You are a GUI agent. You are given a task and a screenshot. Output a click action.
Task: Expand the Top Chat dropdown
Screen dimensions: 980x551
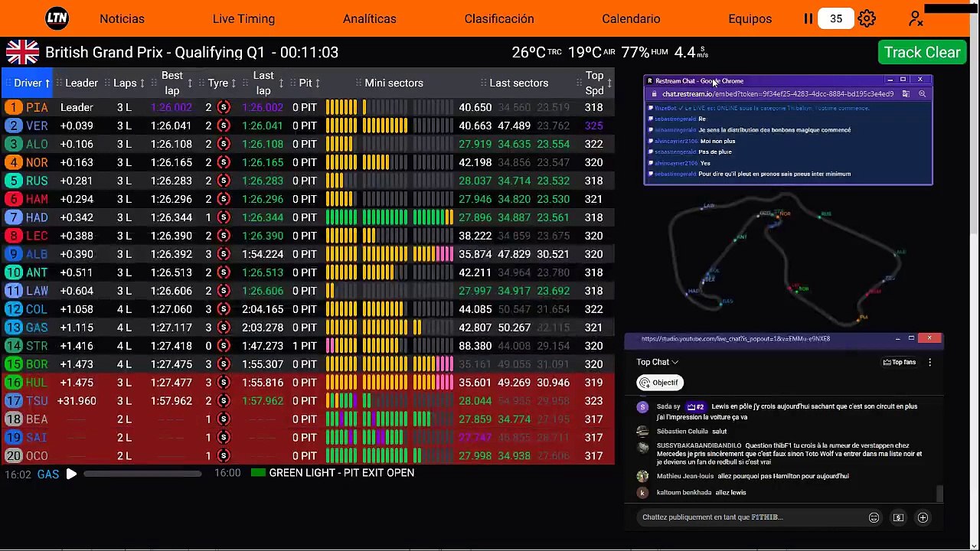(657, 362)
